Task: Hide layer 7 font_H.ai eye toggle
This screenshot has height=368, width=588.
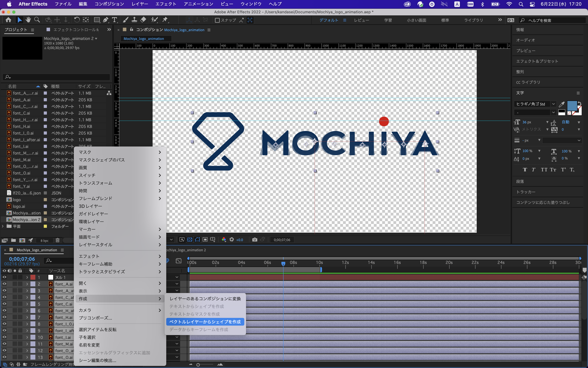Action: click(4, 317)
